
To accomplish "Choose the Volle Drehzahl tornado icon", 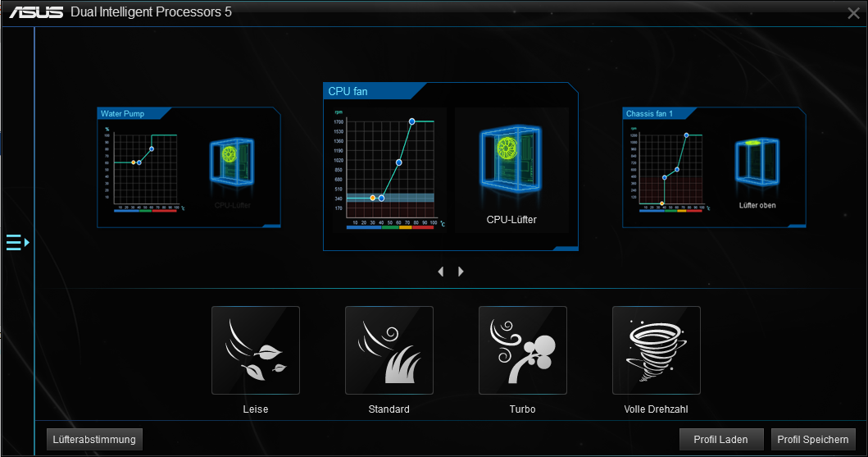I will [x=657, y=350].
